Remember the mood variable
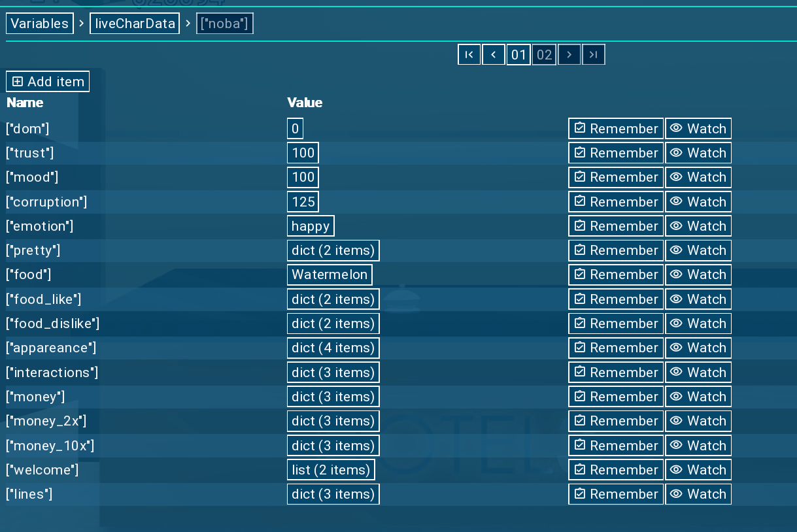The image size is (797, 532). coord(616,177)
